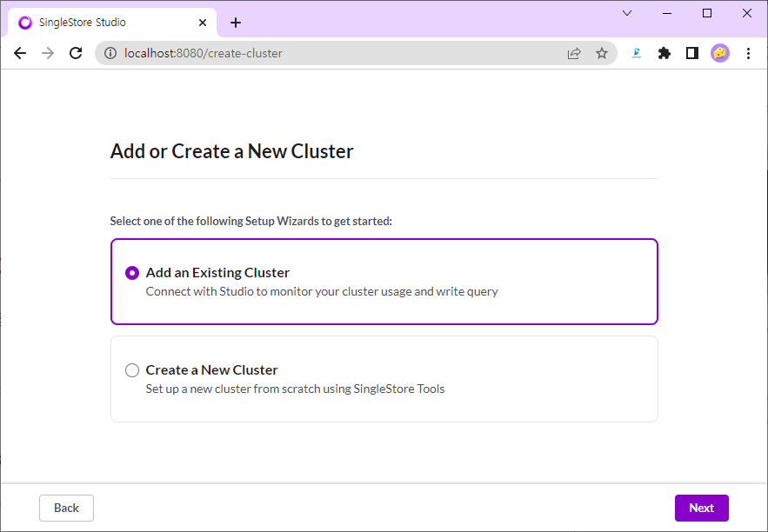Click the browser back arrow icon
The height and width of the screenshot is (532, 768).
20,53
